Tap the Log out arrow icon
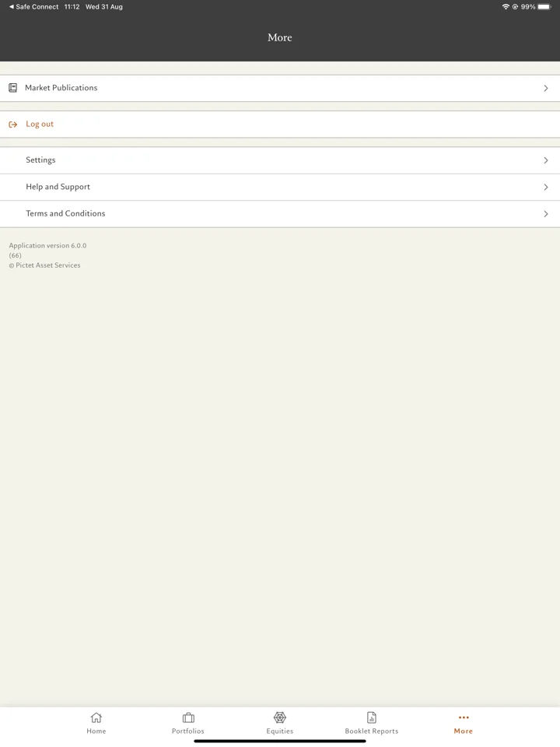Screen dimensions: 560x747 (x=13, y=124)
